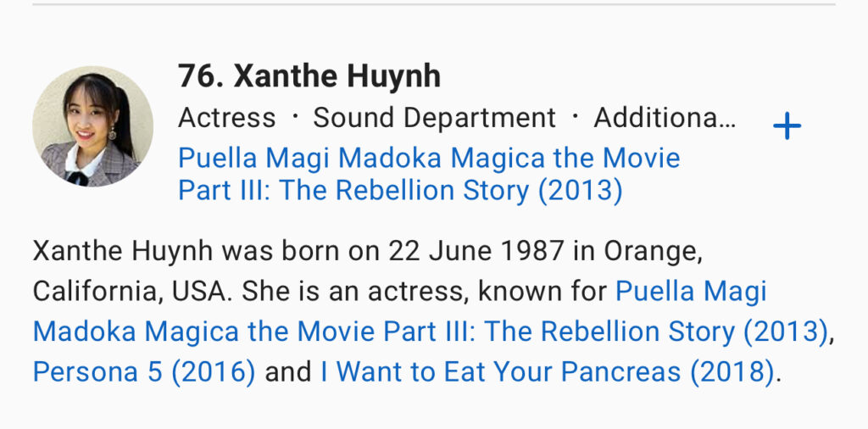
Task: Click the truncated 'Additiona…' profession label
Action: click(x=665, y=118)
